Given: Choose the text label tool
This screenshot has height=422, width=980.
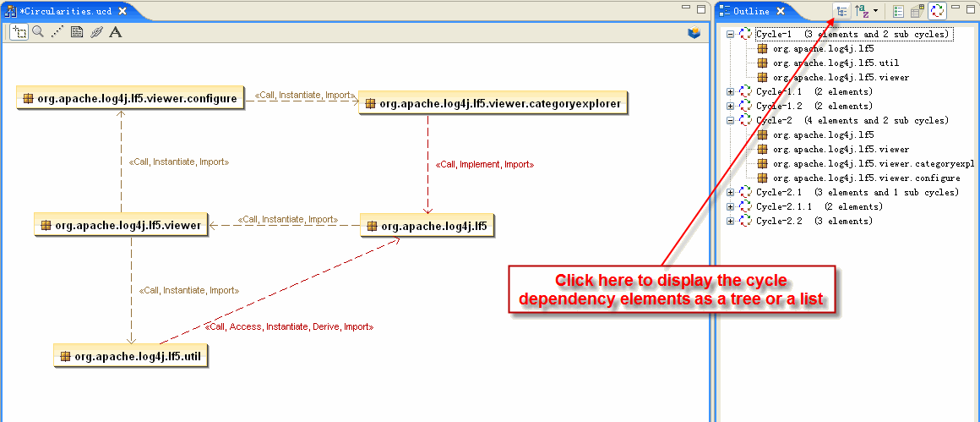Looking at the screenshot, I should [x=116, y=32].
